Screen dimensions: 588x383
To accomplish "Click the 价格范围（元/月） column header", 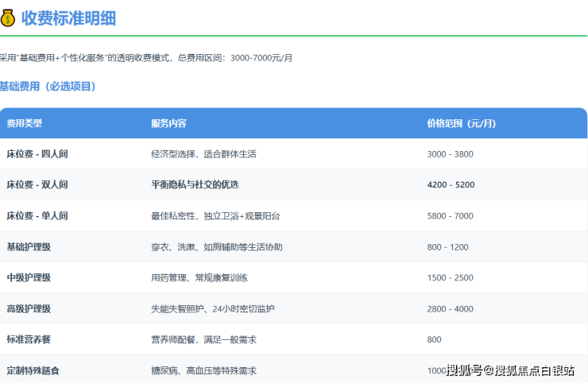I will [461, 123].
